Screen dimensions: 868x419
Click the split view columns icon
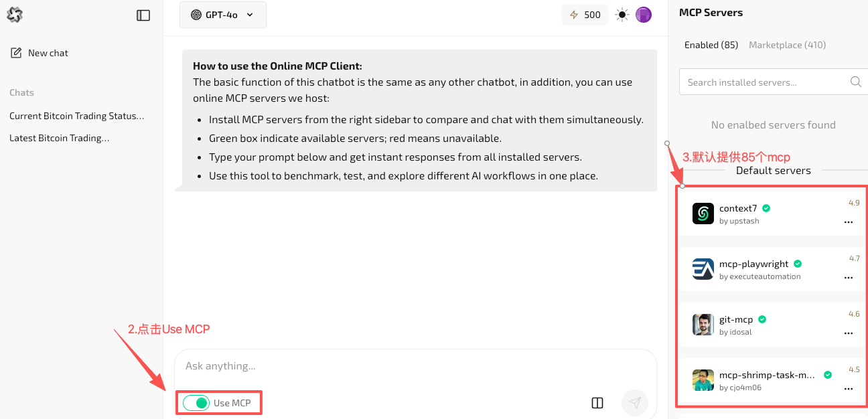click(597, 403)
